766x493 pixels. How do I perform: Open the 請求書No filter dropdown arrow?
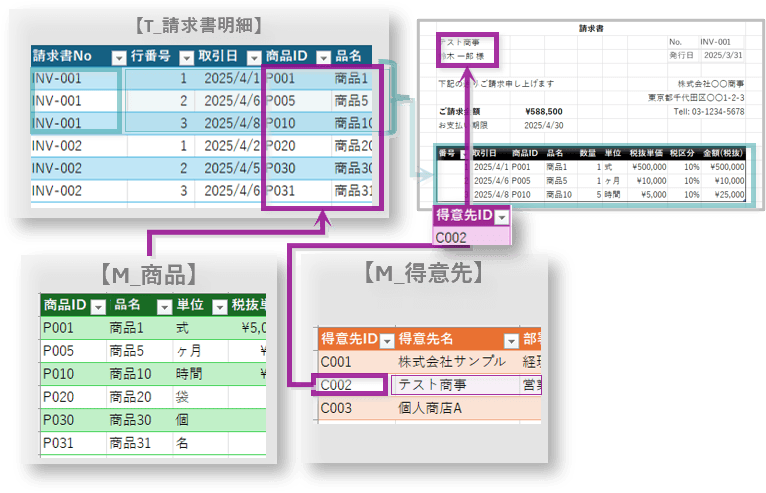tap(119, 58)
